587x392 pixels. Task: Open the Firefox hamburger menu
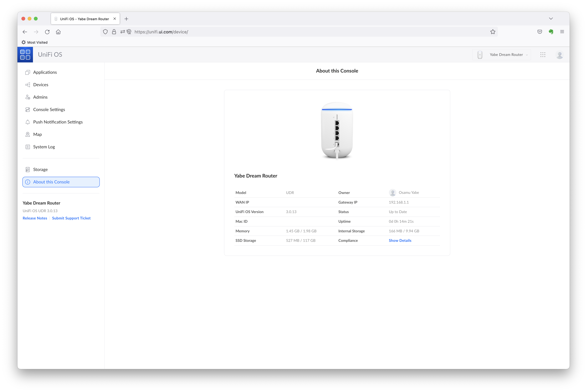pos(562,32)
